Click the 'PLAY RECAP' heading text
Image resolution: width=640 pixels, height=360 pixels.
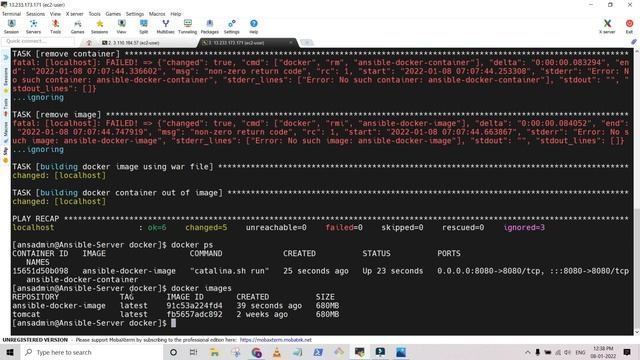click(36, 219)
